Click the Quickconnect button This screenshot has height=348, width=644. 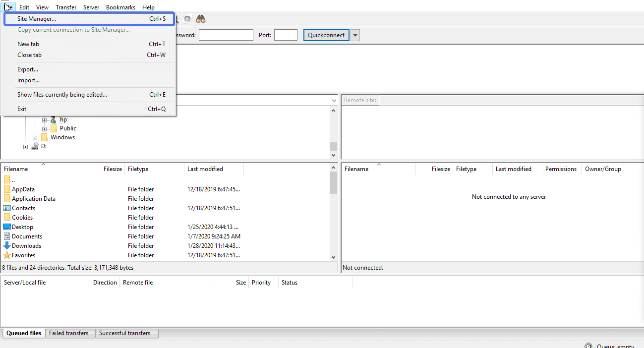point(326,35)
